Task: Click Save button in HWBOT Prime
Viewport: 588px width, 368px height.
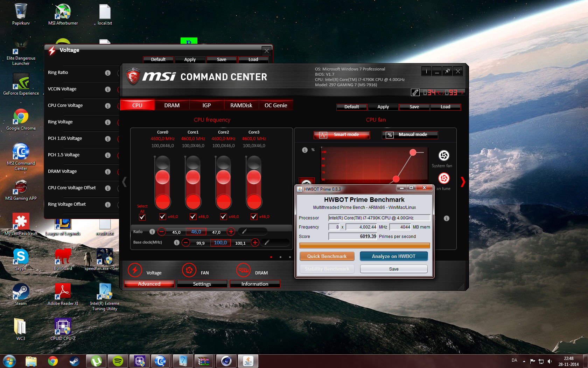Action: (x=394, y=269)
